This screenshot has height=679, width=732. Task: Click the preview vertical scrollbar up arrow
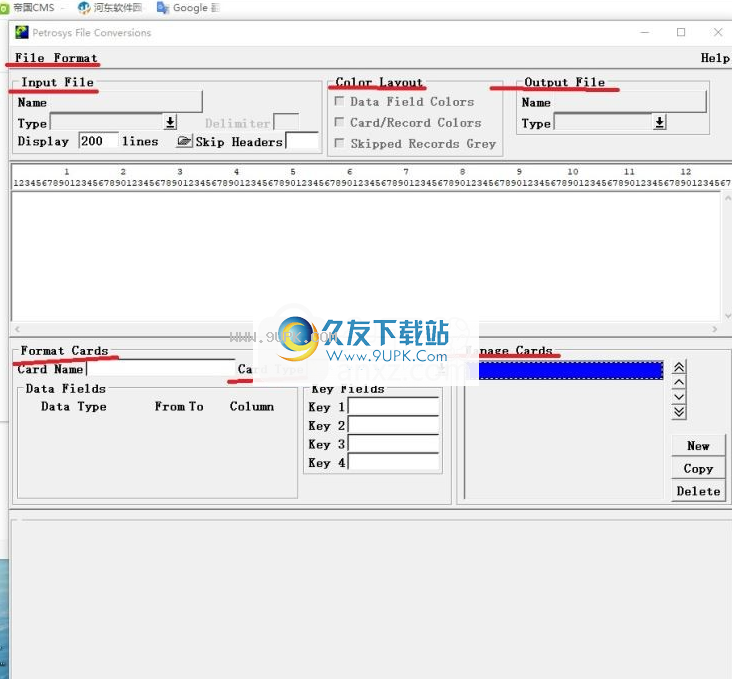pyautogui.click(x=727, y=198)
